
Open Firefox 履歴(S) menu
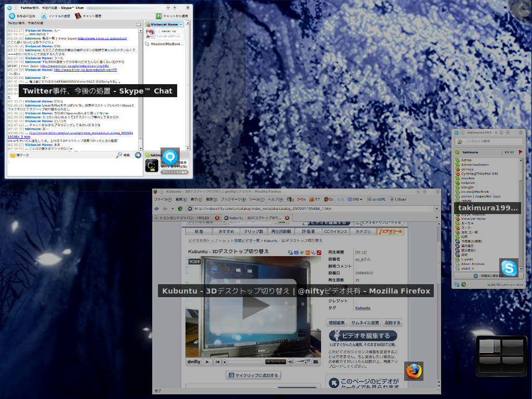coord(211,199)
